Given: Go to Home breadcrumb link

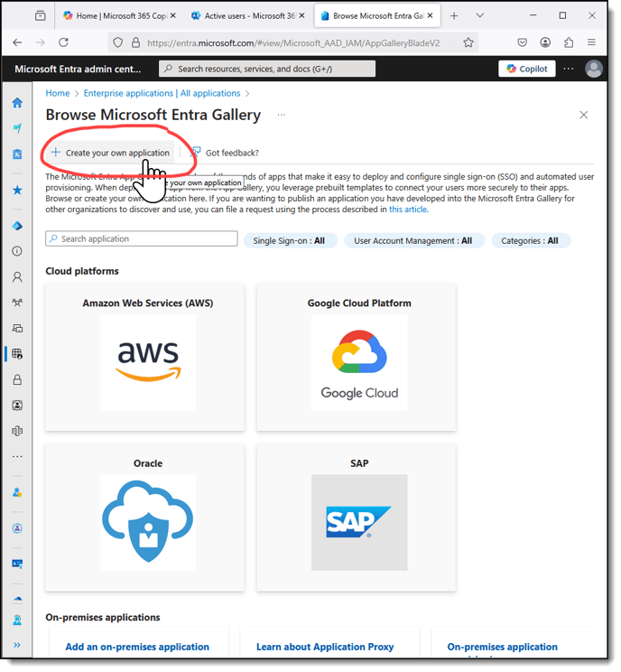Looking at the screenshot, I should pos(58,93).
